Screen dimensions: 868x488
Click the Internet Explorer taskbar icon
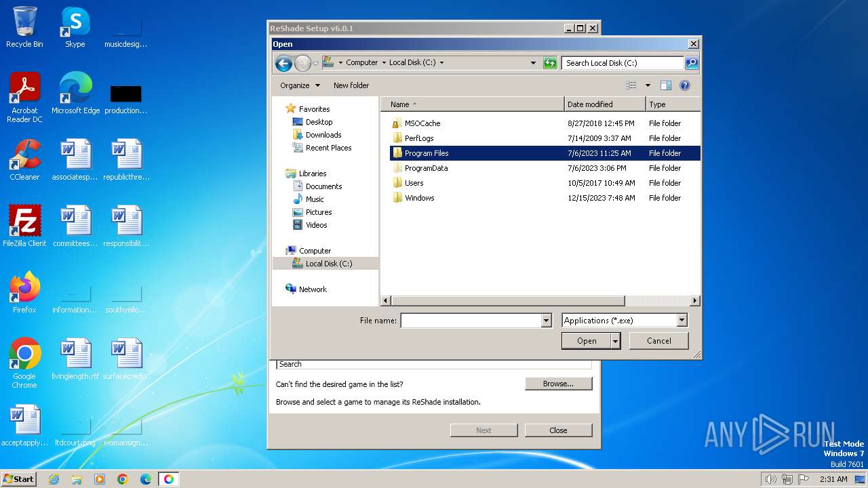[54, 479]
